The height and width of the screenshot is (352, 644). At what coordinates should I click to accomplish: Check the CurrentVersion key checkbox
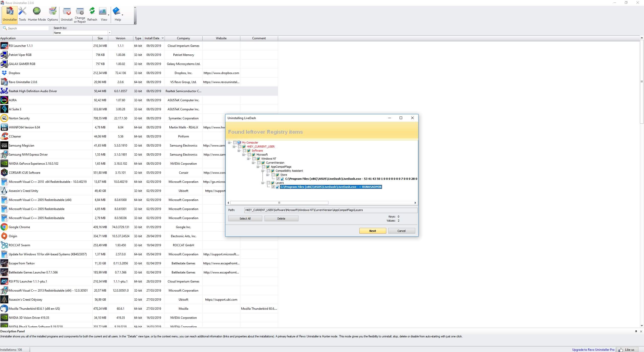pos(259,163)
